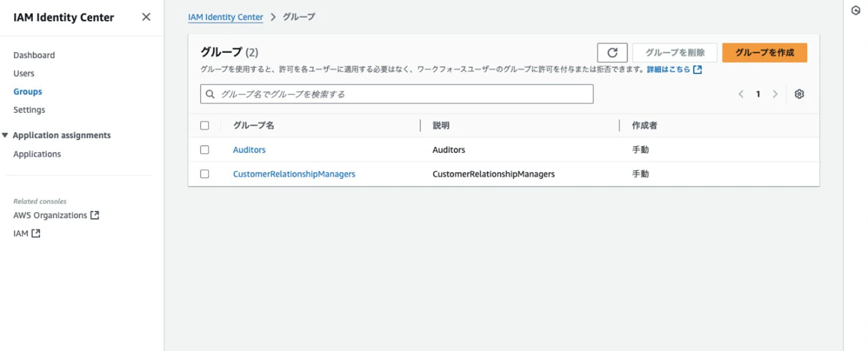Image resolution: width=868 pixels, height=351 pixels.
Task: Open Users in the sidebar
Action: click(24, 73)
